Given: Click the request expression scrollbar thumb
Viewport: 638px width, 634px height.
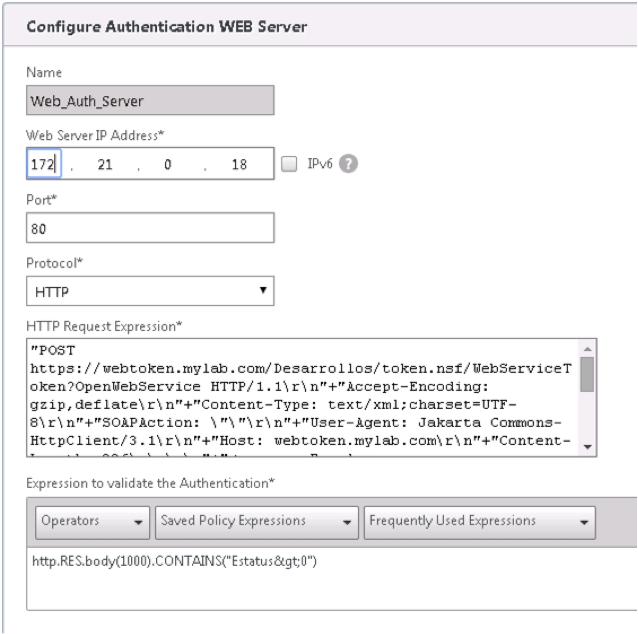Looking at the screenshot, I should click(x=587, y=372).
